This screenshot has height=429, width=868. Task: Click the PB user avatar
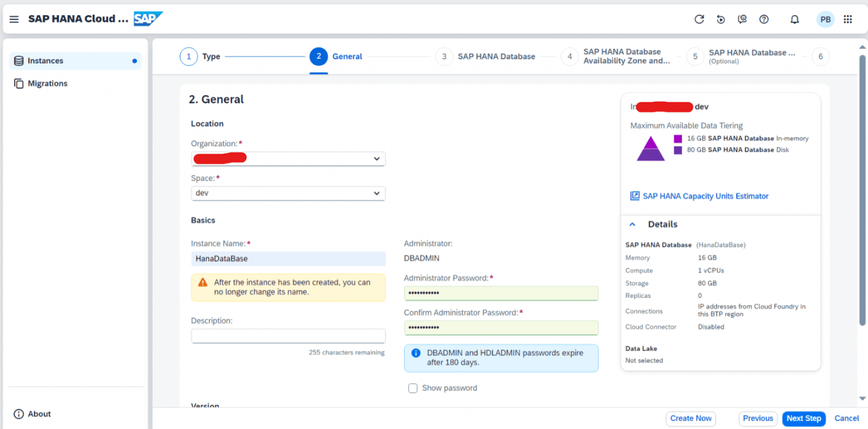tap(826, 19)
